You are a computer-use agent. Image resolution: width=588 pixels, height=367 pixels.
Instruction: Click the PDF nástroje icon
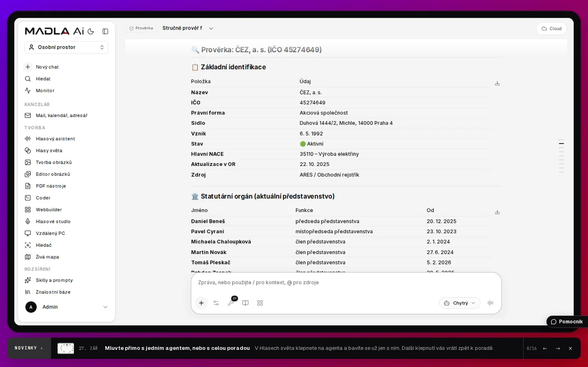click(x=28, y=186)
